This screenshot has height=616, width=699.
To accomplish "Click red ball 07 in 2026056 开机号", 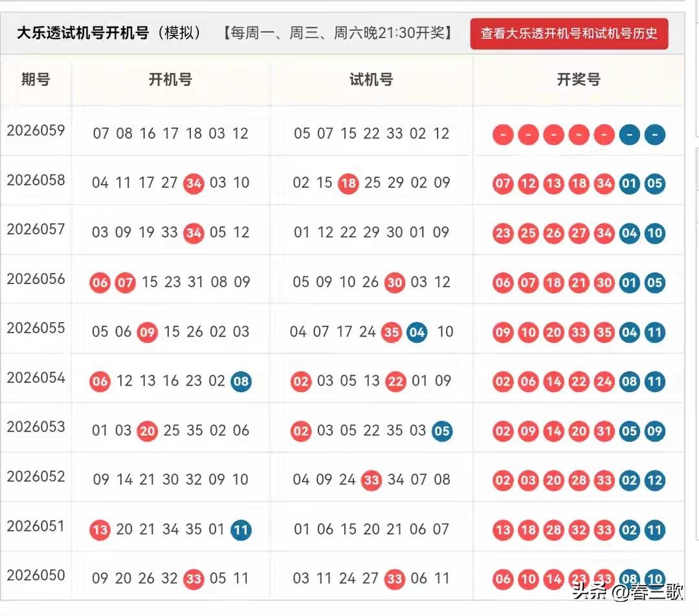I will (126, 283).
